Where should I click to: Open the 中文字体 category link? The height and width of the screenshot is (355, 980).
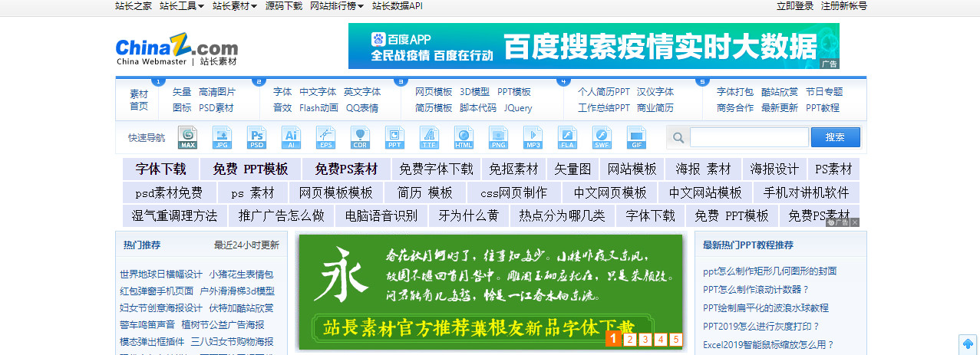click(318, 91)
